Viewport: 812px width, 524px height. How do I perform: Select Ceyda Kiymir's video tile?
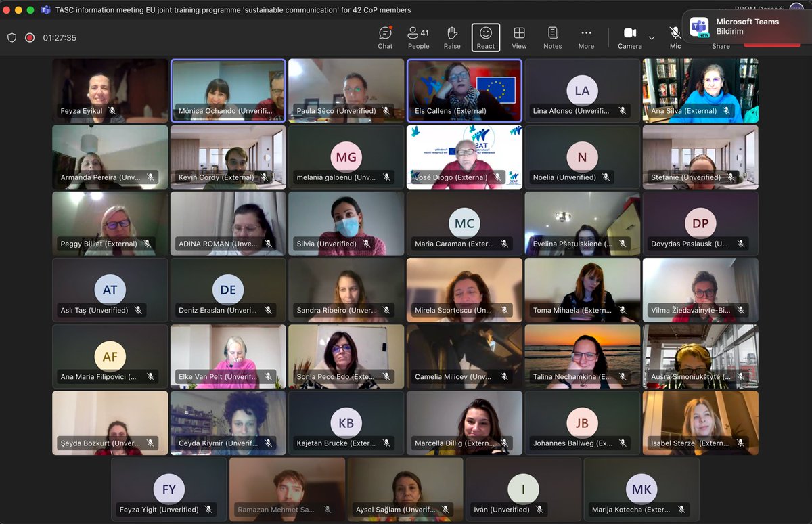[228, 423]
